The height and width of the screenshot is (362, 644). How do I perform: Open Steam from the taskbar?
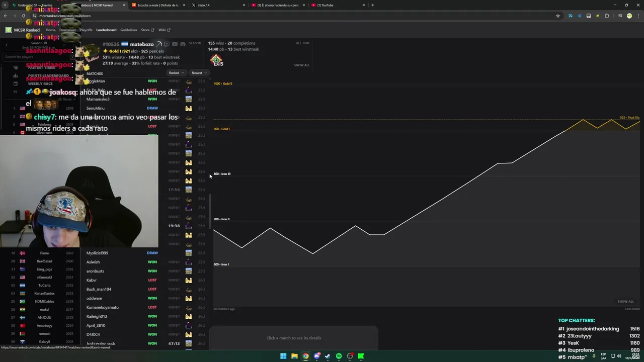(x=328, y=356)
